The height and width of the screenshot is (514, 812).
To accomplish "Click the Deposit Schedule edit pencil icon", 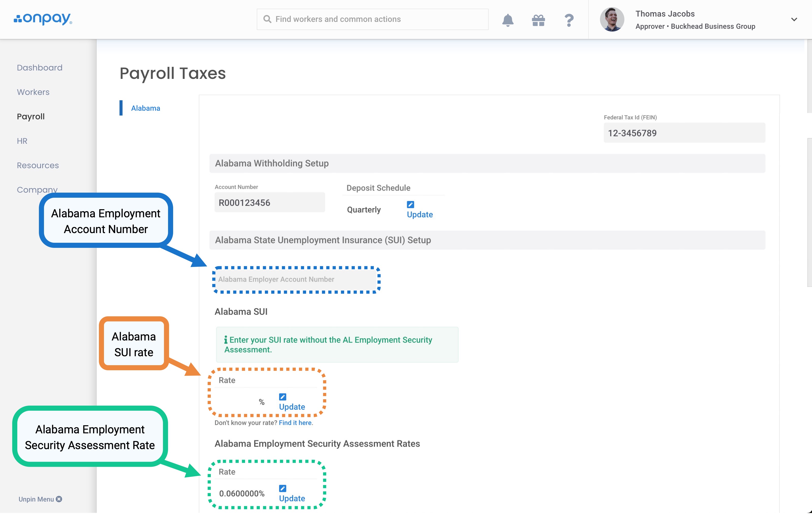I will point(410,205).
